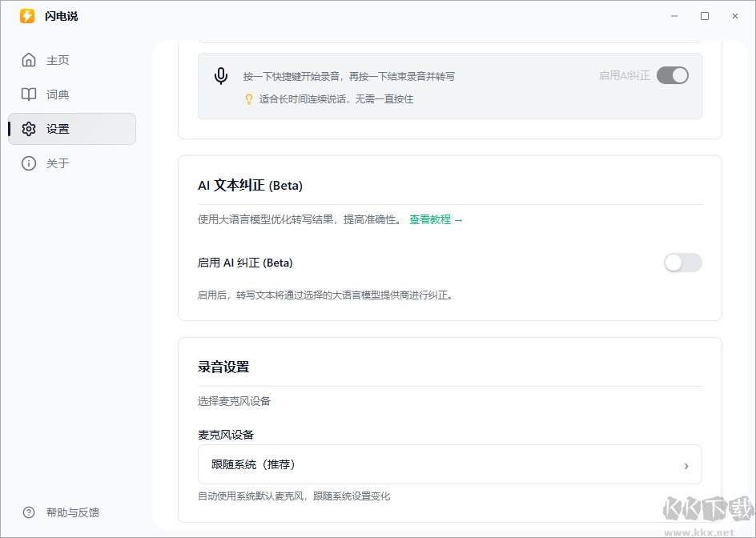This screenshot has height=538, width=756.
Task: Click 帮助与反馈 at bottom of sidebar
Action: coord(74,512)
